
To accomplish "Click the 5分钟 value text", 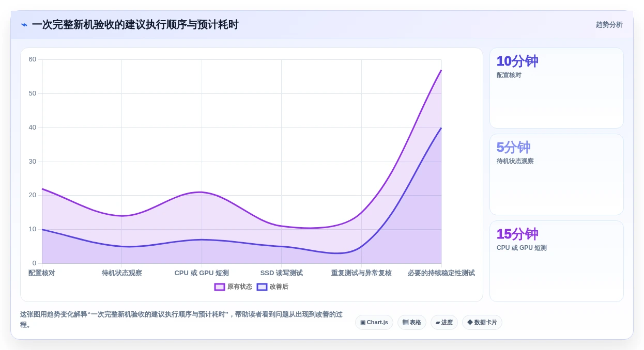I will coord(514,148).
